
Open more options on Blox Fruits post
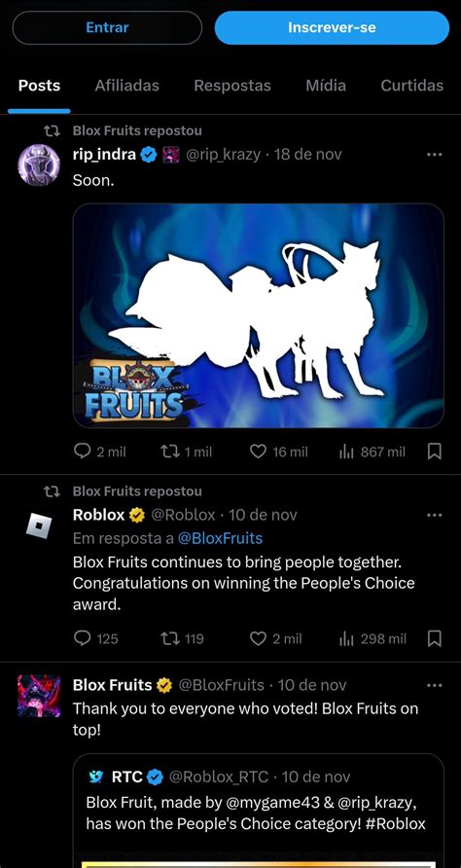[435, 685]
